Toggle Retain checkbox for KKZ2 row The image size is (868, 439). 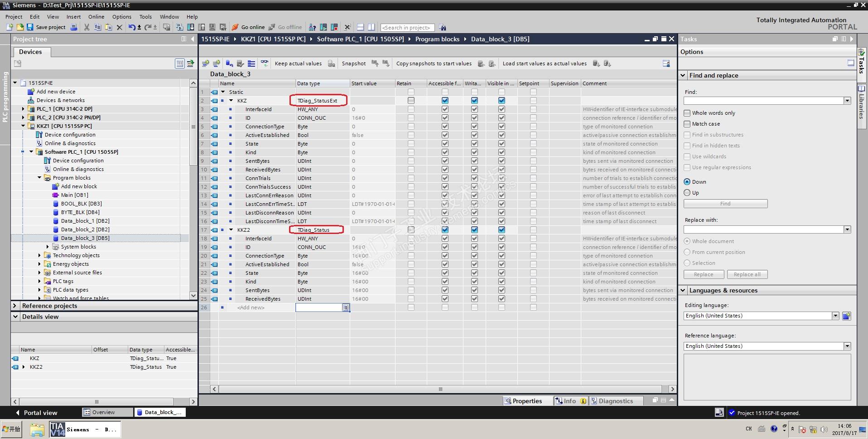click(x=411, y=230)
